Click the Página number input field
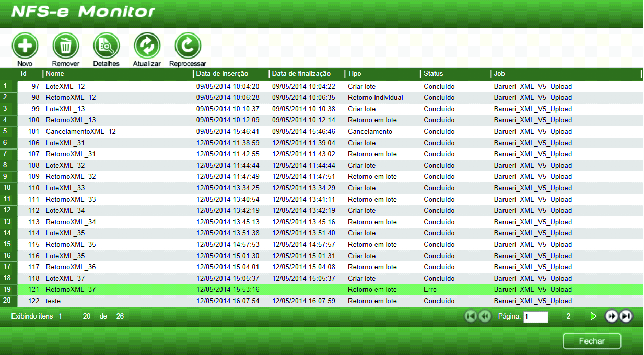Image resolution: width=644 pixels, height=355 pixels. pos(535,317)
